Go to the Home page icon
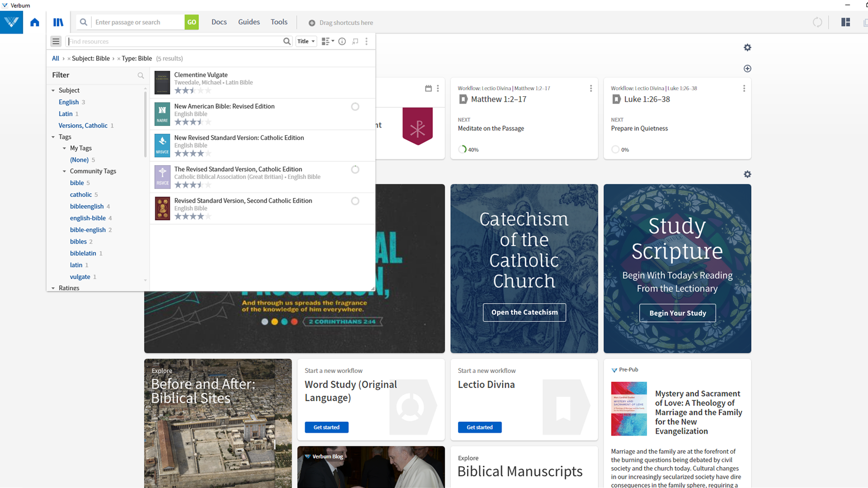The image size is (868, 488). [x=35, y=22]
